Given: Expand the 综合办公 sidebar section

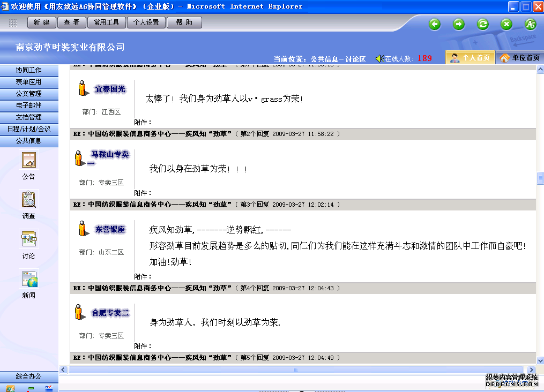Looking at the screenshot, I should [x=29, y=377].
